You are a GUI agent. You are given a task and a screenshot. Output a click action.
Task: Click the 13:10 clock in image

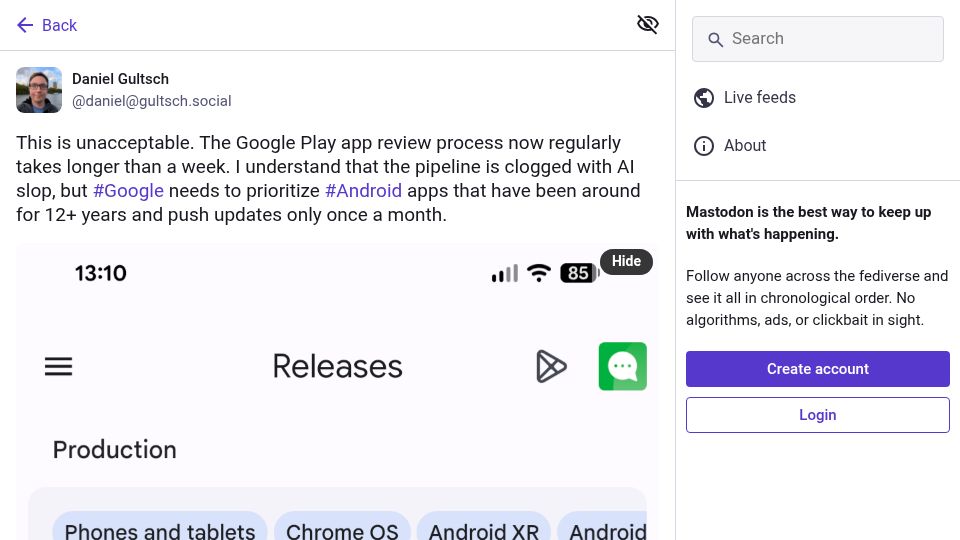coord(100,273)
